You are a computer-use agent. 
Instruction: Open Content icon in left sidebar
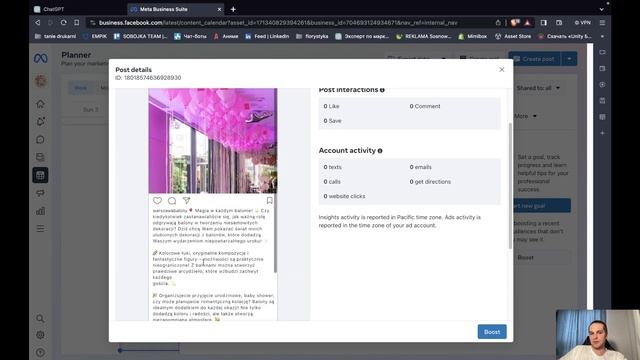click(40, 157)
